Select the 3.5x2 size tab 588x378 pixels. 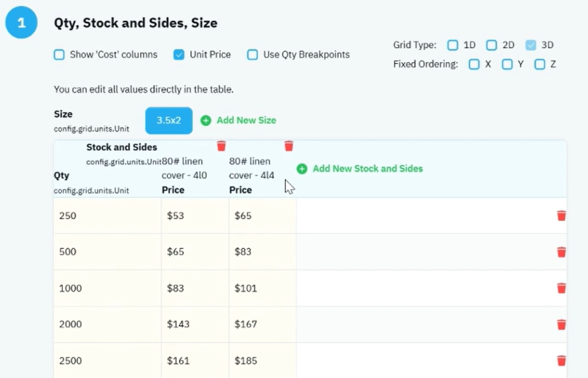[x=169, y=121]
